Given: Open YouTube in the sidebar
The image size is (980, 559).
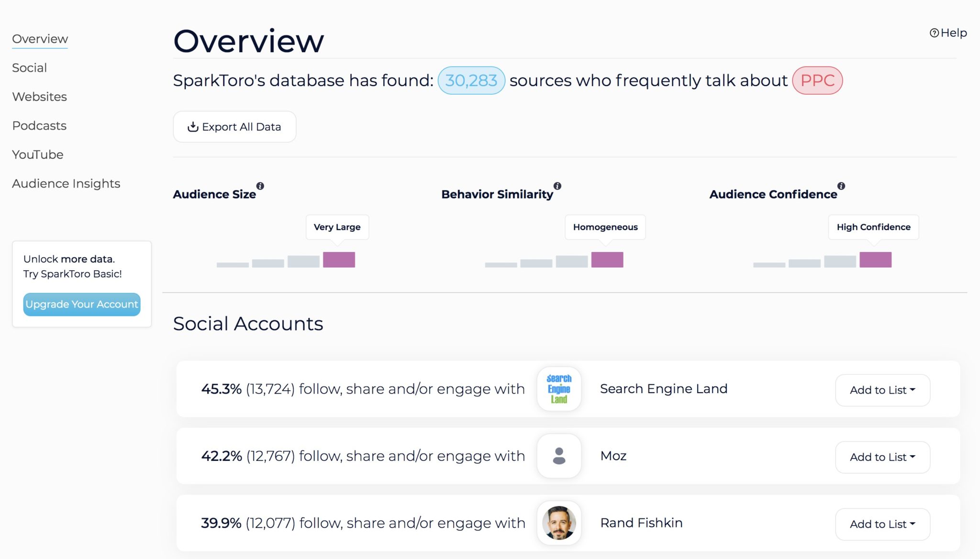Looking at the screenshot, I should pyautogui.click(x=37, y=154).
